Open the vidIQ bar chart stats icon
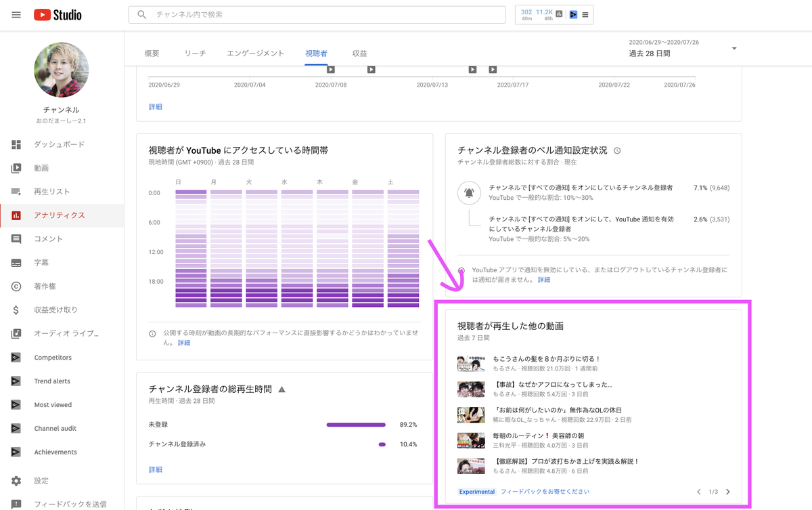Image resolution: width=812 pixels, height=510 pixels. [x=559, y=14]
